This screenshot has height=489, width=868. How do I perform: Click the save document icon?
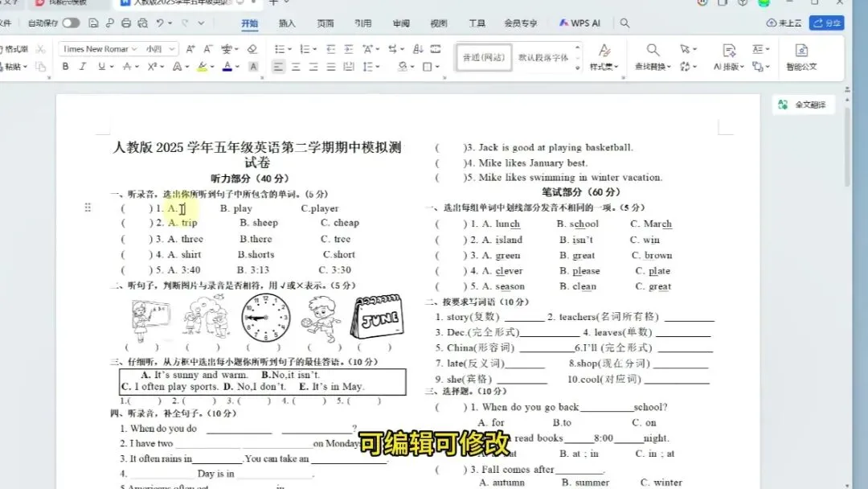pyautogui.click(x=93, y=23)
